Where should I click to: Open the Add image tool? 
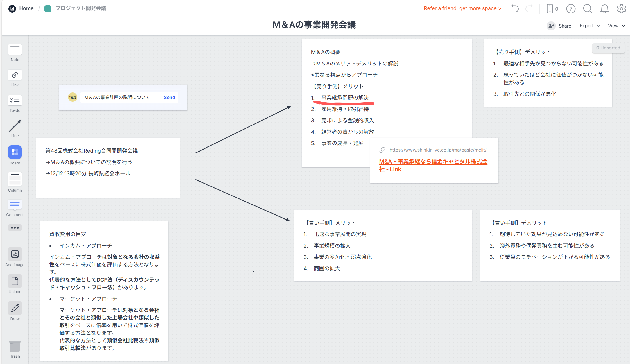click(15, 254)
